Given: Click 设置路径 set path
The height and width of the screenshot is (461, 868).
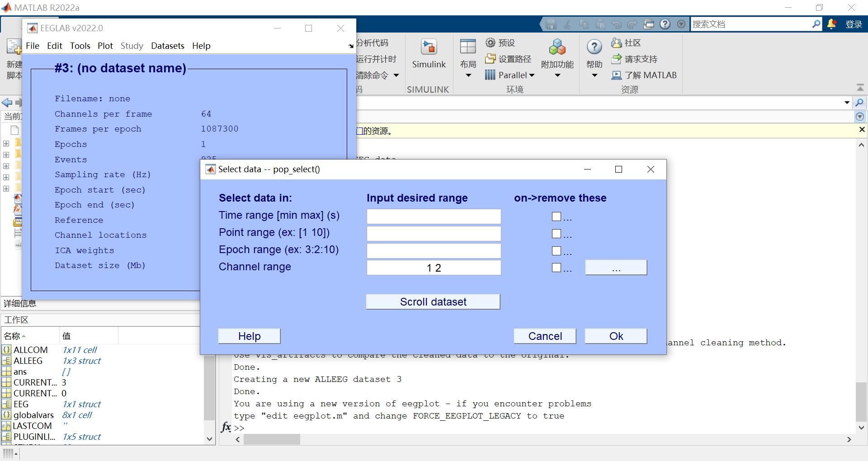Looking at the screenshot, I should [508, 59].
